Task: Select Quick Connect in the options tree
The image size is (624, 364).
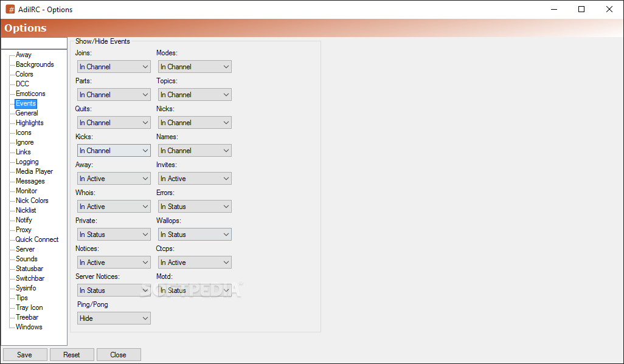Action: pos(37,239)
